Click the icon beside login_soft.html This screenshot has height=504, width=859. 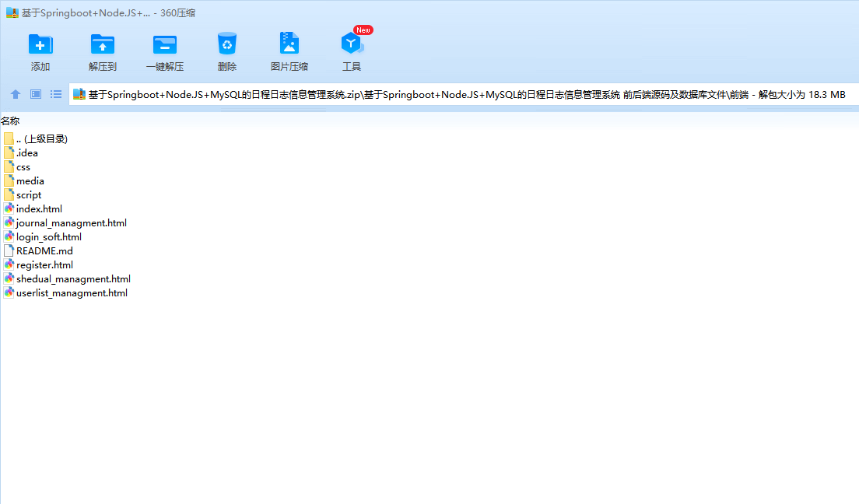pyautogui.click(x=9, y=236)
